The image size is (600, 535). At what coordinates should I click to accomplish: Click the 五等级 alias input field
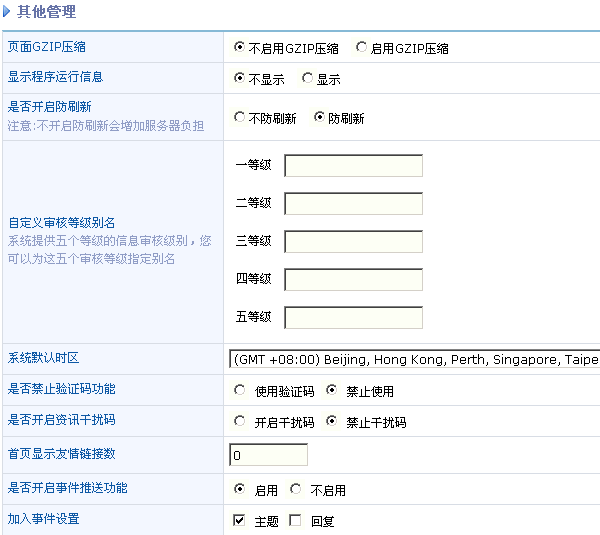coord(353,317)
